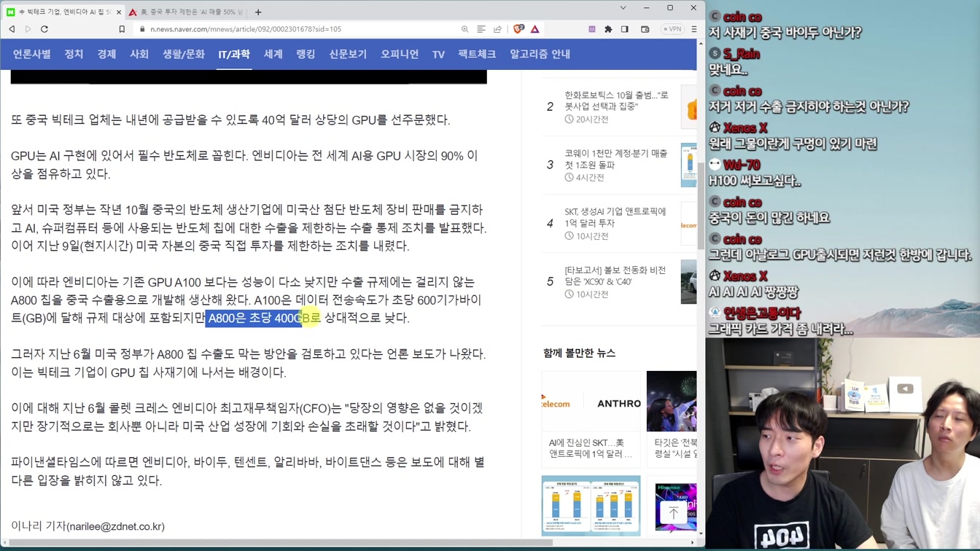980x551 pixels.
Task: Open the 생활/문화 news section
Action: 184,54
